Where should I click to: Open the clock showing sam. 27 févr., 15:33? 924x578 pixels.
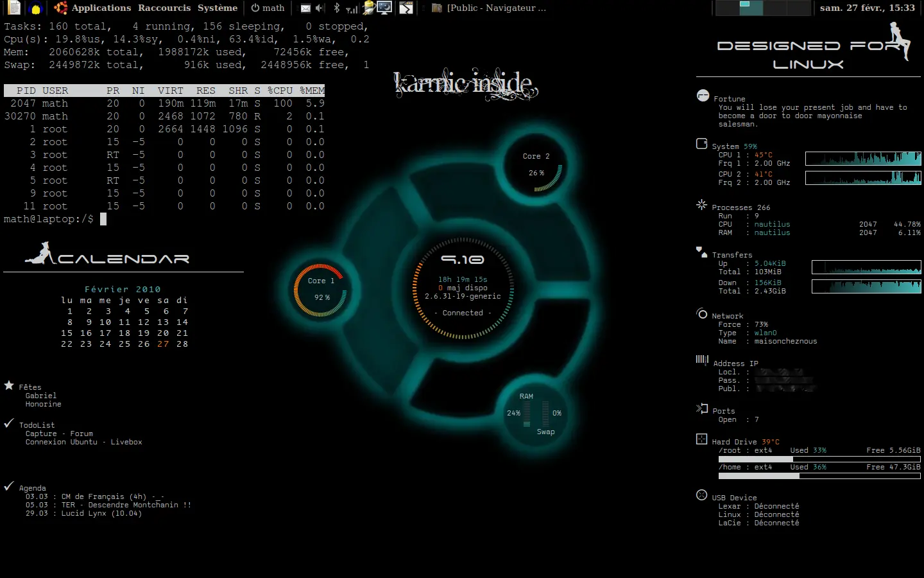[x=868, y=8]
